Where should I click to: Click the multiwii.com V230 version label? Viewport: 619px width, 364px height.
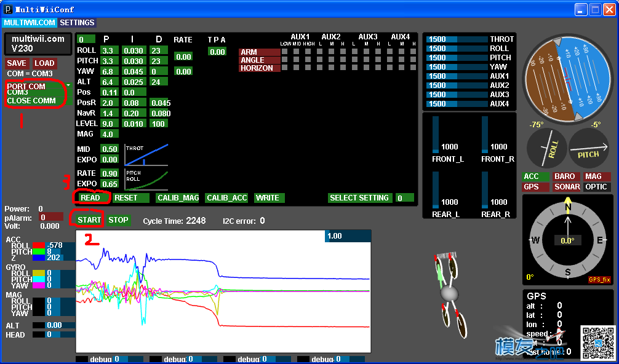(38, 44)
